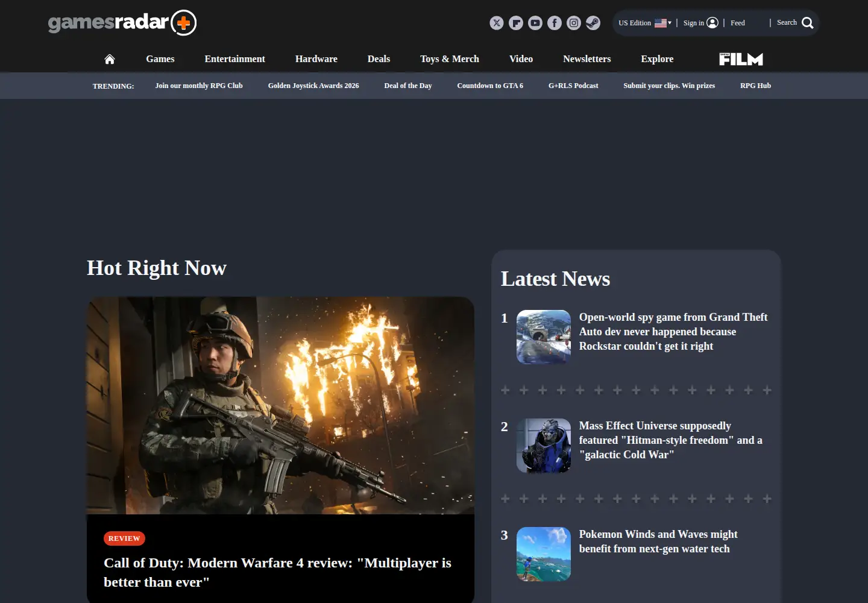Open the Facebook social icon
Image resolution: width=868 pixels, height=603 pixels.
pyautogui.click(x=555, y=23)
